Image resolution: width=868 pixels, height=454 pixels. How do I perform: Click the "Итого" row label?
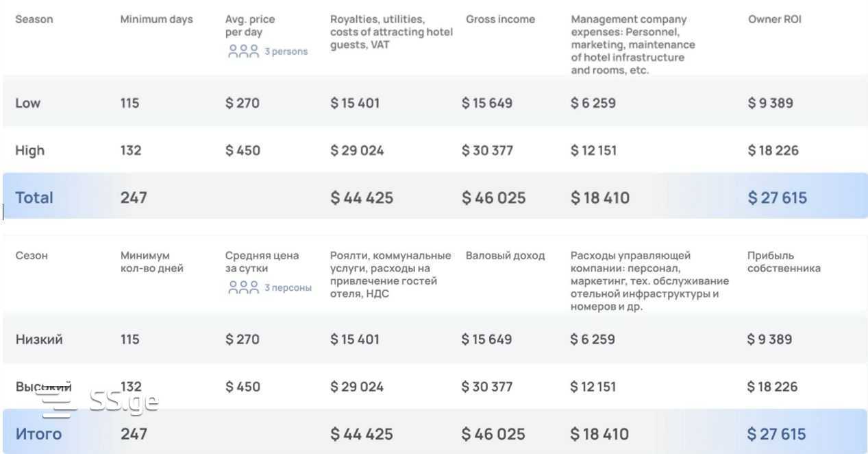(38, 433)
